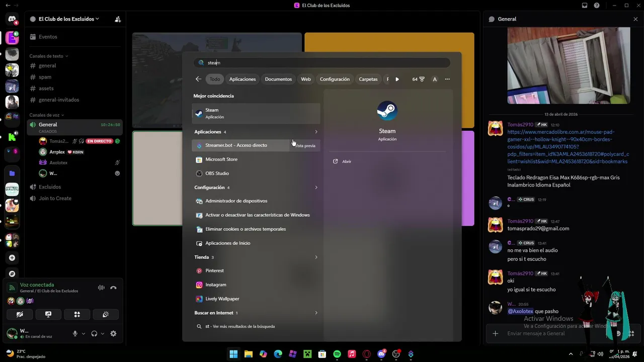The image size is (644, 362).
Task: Open Activar o desactivar características de Windows
Action: pos(256,215)
